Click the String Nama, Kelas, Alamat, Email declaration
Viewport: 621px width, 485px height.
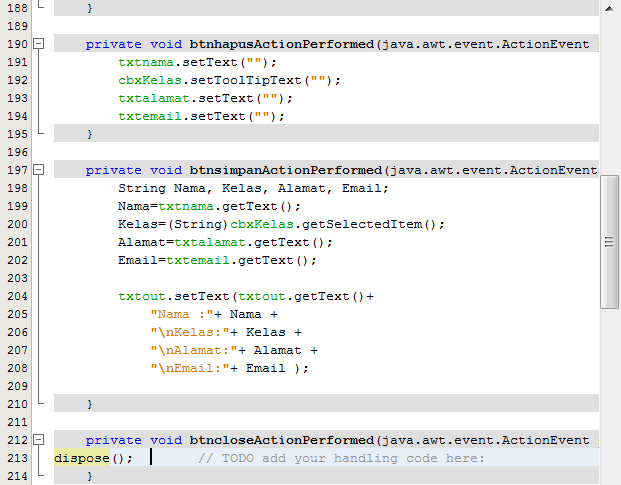253,188
